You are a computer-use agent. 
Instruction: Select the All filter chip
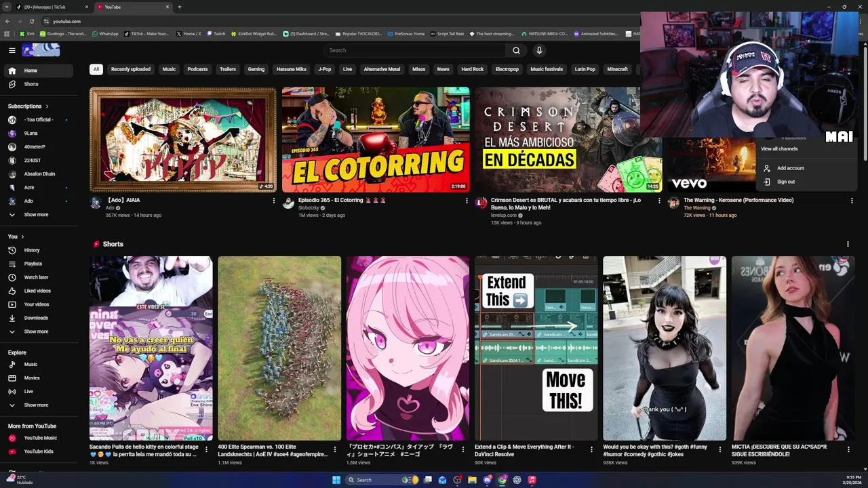96,69
